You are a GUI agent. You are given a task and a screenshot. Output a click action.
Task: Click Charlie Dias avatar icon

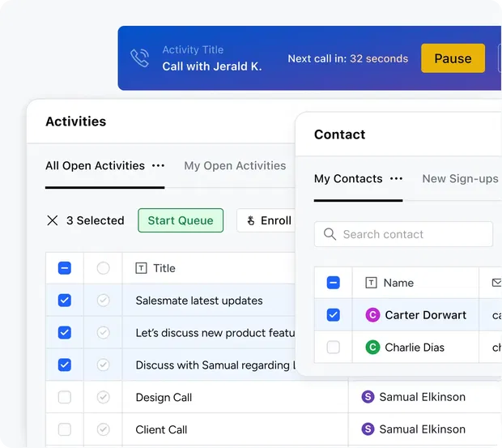[x=372, y=347]
